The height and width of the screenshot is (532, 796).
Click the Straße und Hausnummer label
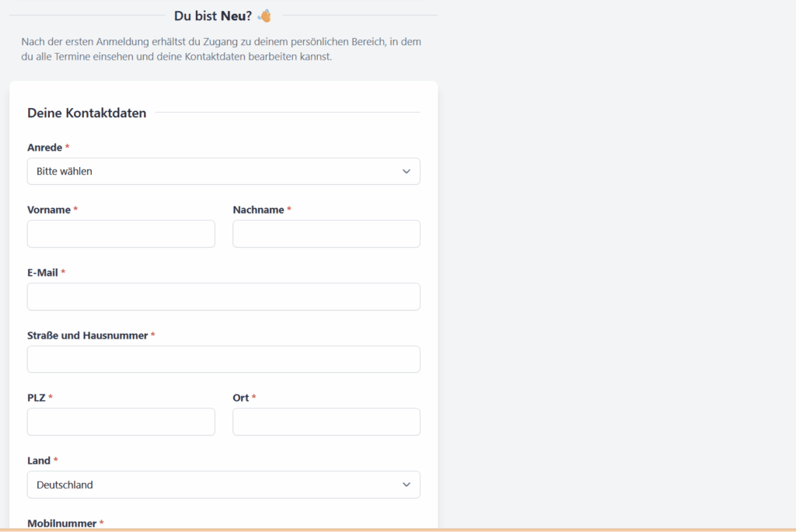click(87, 336)
